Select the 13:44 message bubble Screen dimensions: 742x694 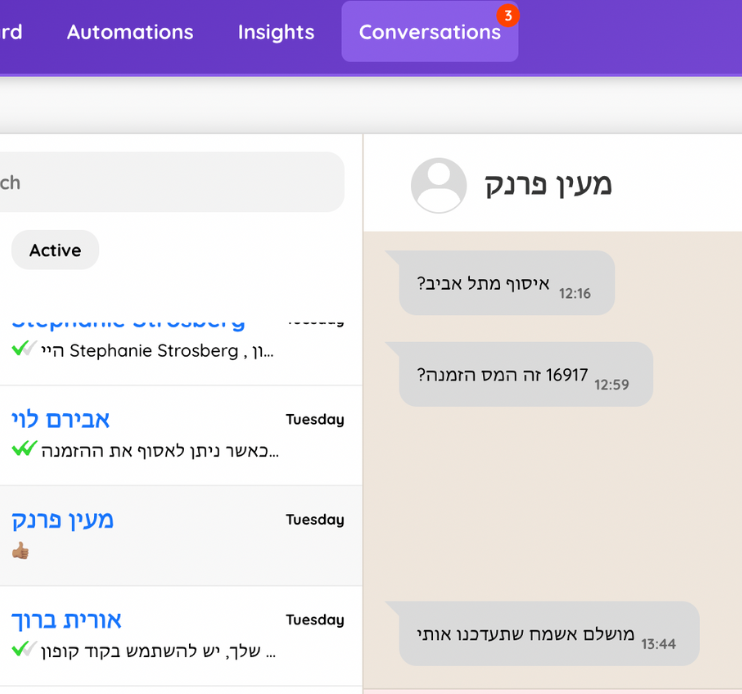548,634
